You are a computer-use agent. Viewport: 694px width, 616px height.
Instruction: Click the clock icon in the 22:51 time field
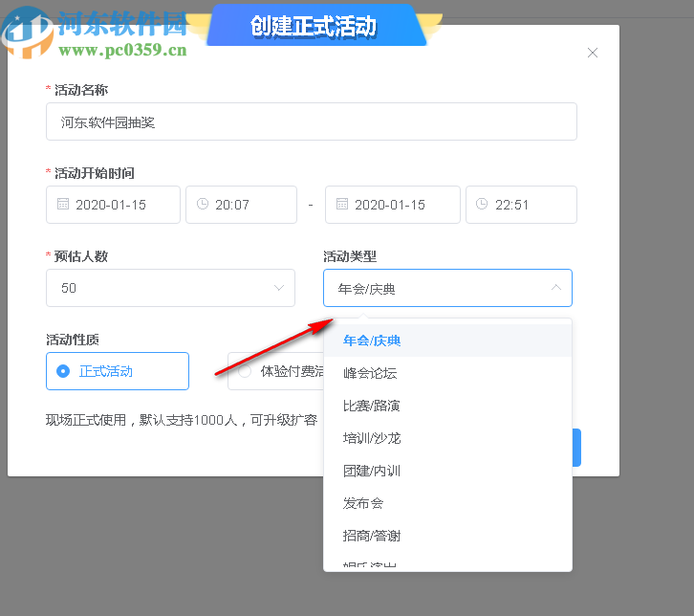point(482,204)
